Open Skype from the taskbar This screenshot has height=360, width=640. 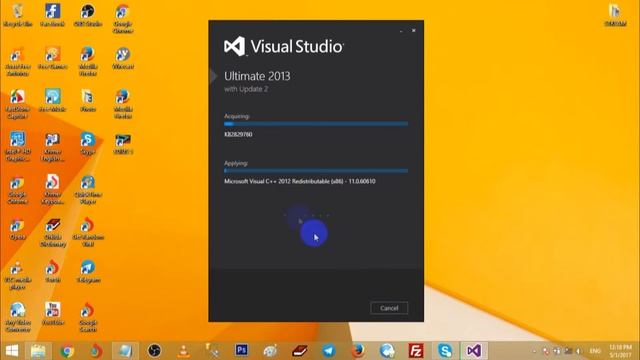pyautogui.click(x=445, y=351)
